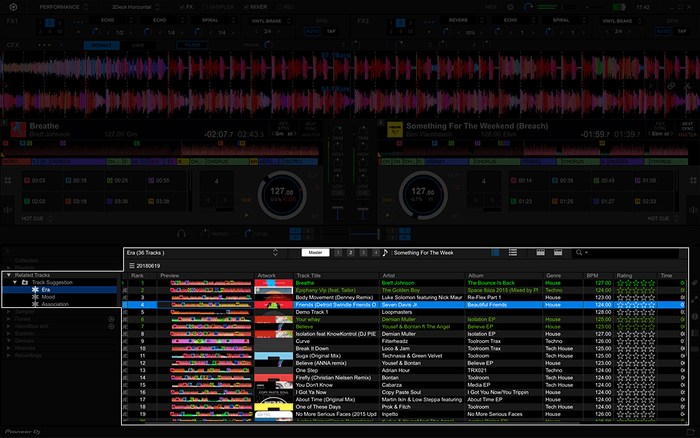
Task: Open the Brett Johnson artist link
Action: [400, 283]
